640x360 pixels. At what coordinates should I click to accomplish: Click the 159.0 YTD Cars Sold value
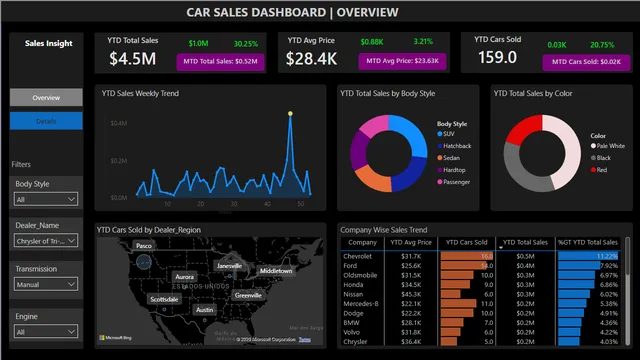tap(498, 58)
